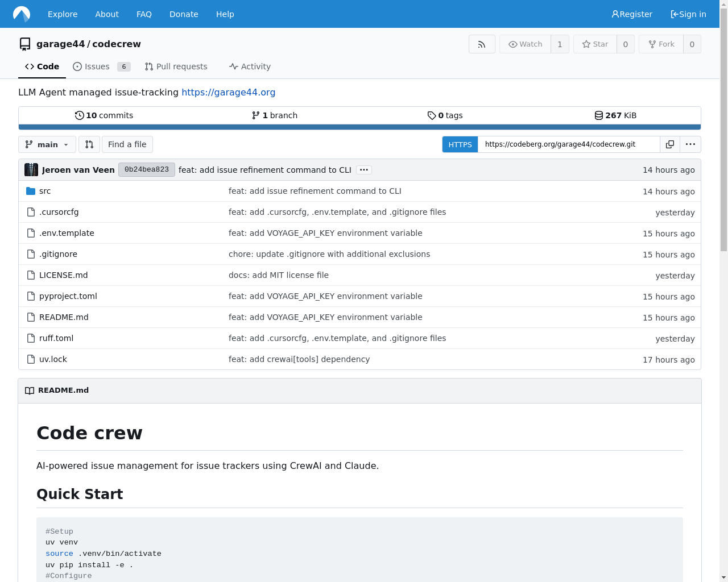Image resolution: width=728 pixels, height=582 pixels.
Task: Open the more clone options ellipsis
Action: point(690,144)
